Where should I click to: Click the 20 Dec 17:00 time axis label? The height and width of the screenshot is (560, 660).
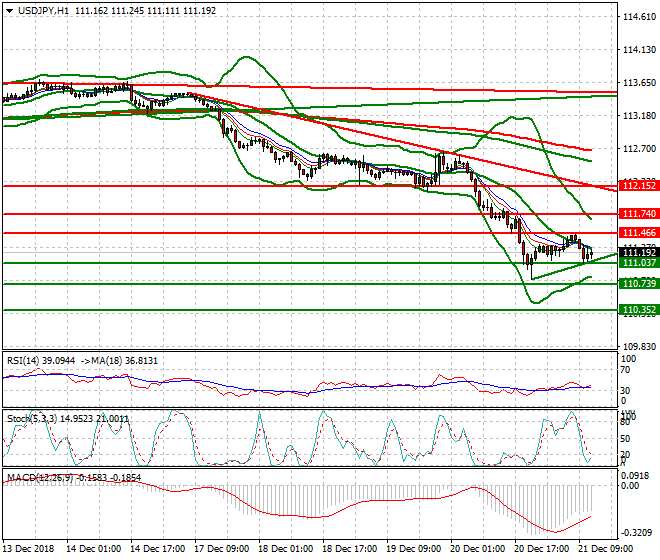(541, 549)
